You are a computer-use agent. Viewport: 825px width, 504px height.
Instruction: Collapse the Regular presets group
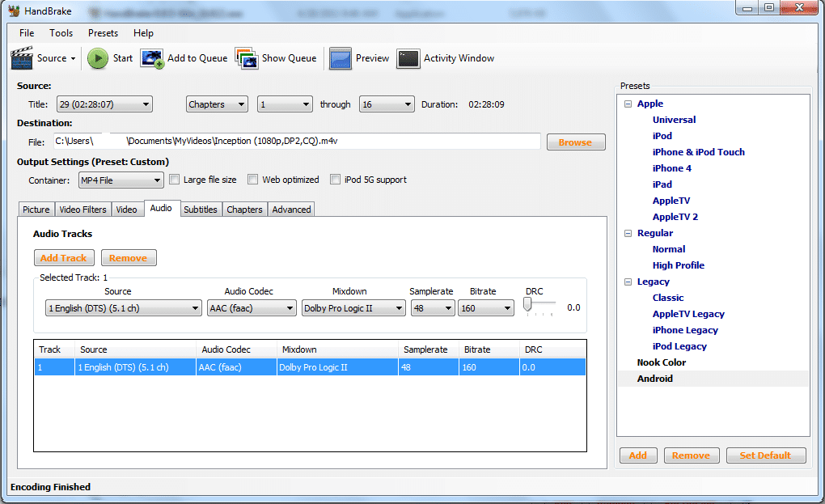pyautogui.click(x=628, y=233)
